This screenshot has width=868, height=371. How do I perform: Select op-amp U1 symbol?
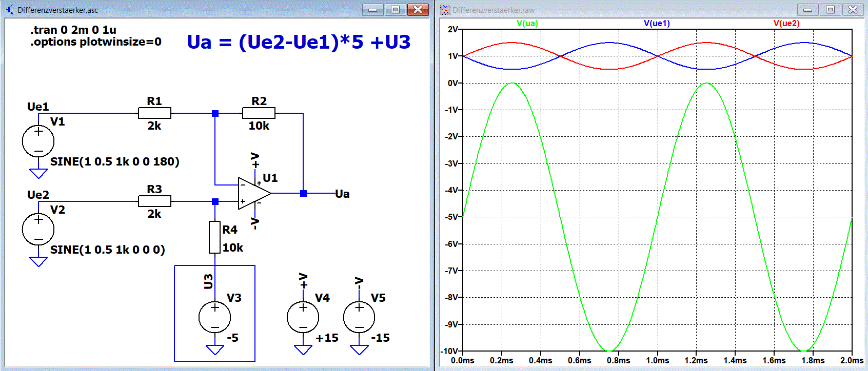pos(254,193)
